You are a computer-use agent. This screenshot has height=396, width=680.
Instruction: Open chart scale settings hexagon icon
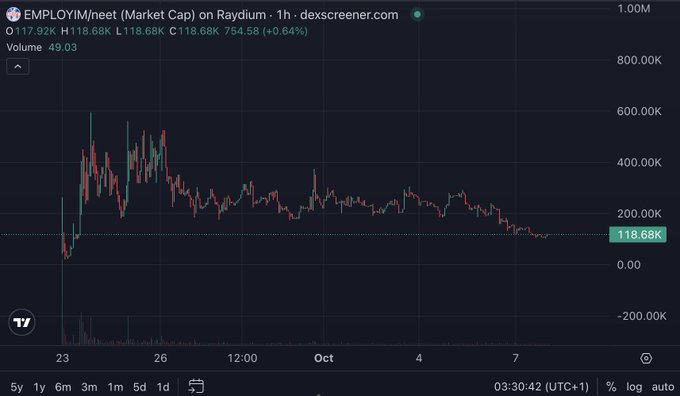click(646, 358)
